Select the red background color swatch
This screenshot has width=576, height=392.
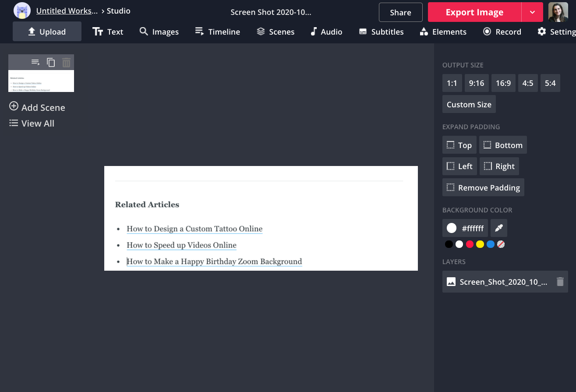pos(470,244)
